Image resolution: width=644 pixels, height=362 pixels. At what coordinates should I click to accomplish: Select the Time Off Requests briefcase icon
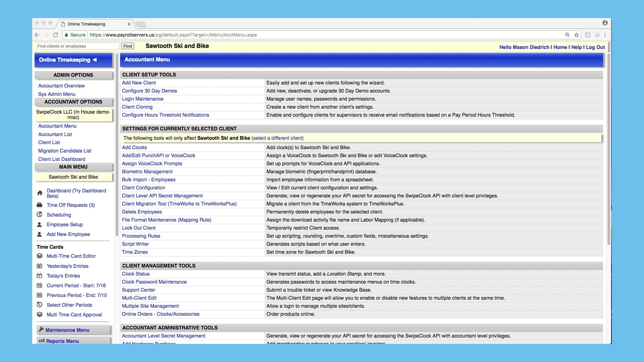point(40,205)
